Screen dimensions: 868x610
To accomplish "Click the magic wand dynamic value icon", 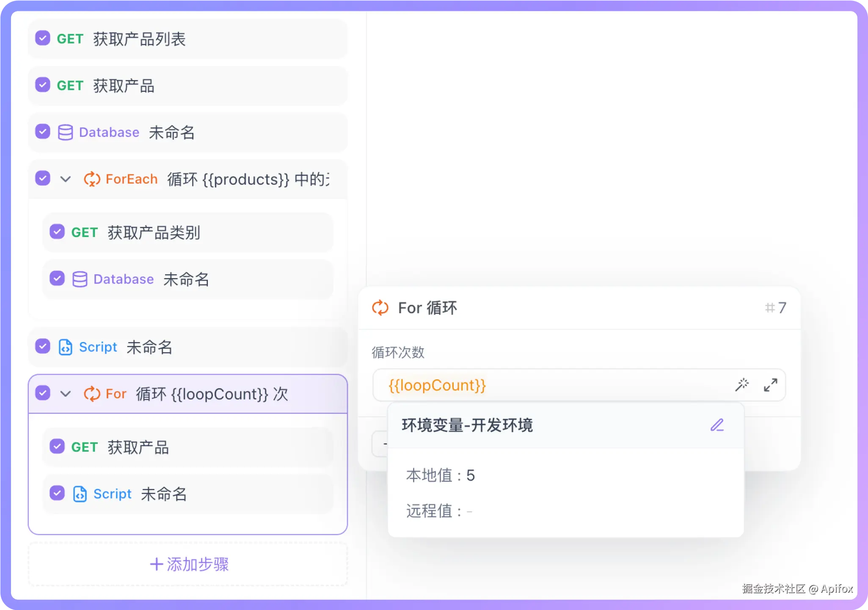I will [x=741, y=385].
